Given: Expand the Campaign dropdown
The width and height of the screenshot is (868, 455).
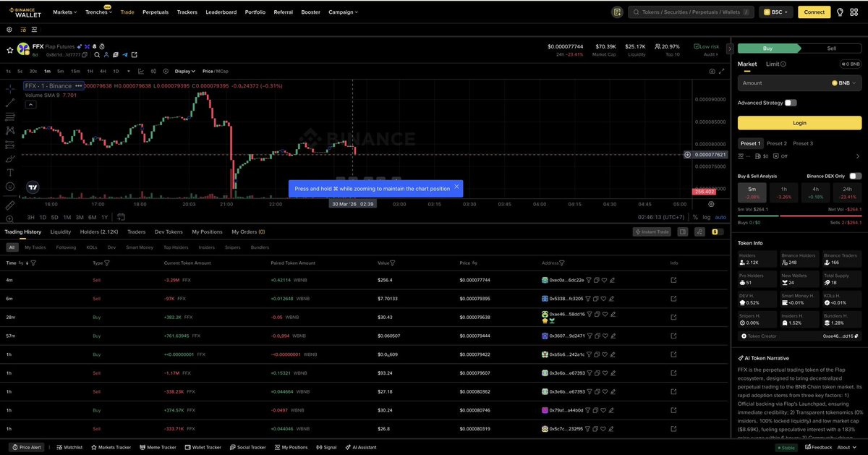Looking at the screenshot, I should tap(343, 12).
